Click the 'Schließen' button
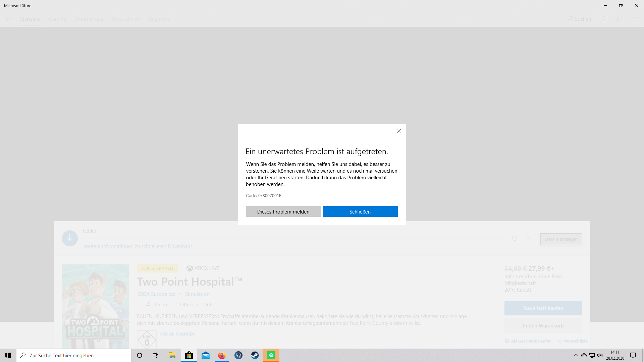The height and width of the screenshot is (362, 644). click(x=360, y=212)
